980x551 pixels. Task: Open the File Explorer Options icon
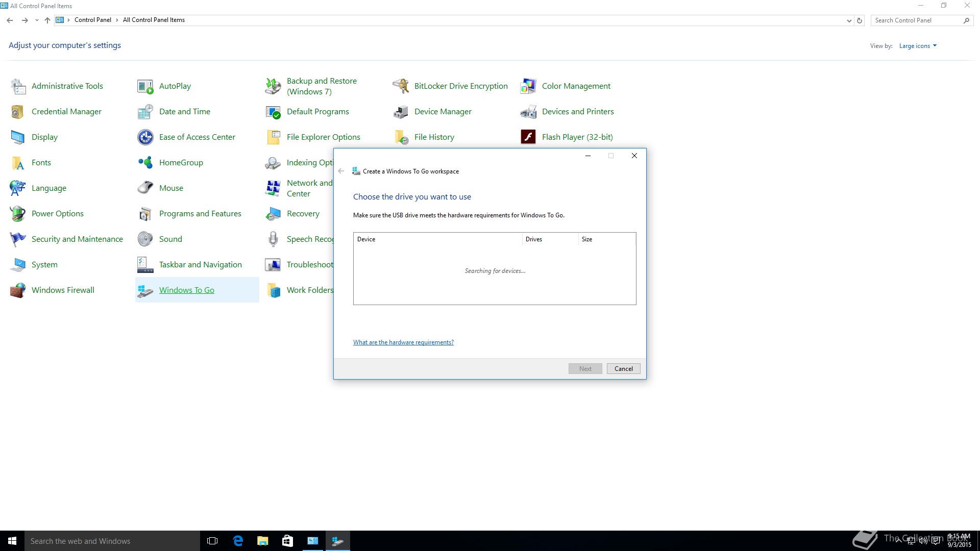pyautogui.click(x=273, y=137)
